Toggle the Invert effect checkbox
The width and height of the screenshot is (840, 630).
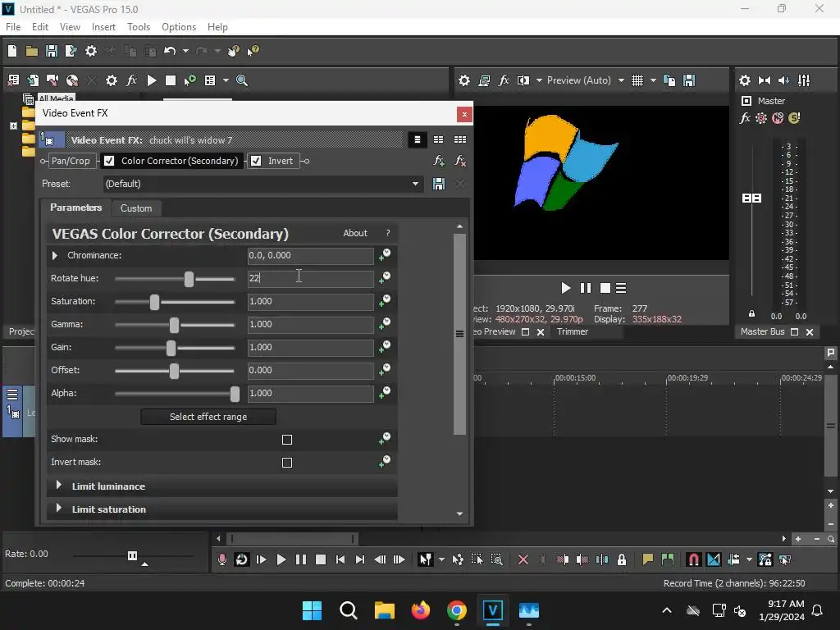click(256, 161)
